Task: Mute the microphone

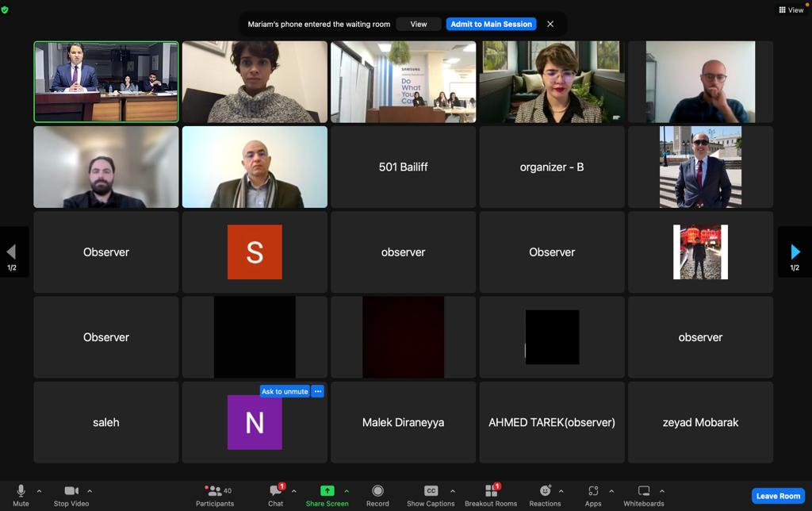Action: (21, 495)
